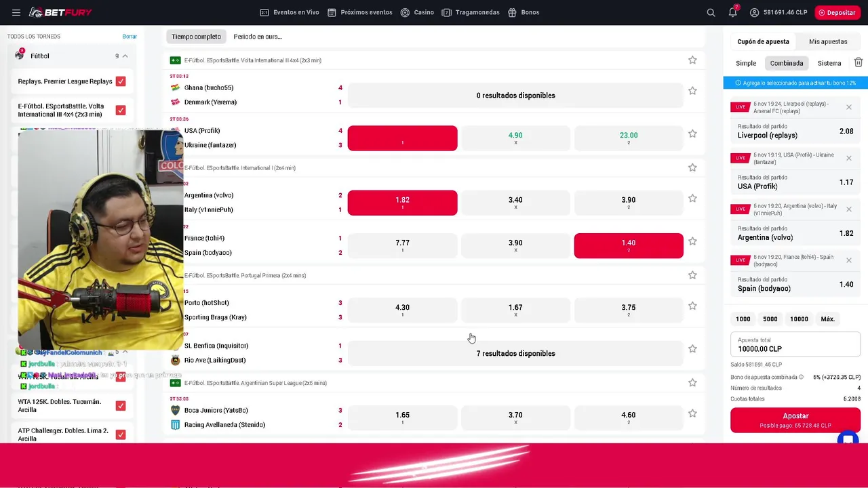Remove Liverpool (replays) selection from slip

point(849,107)
